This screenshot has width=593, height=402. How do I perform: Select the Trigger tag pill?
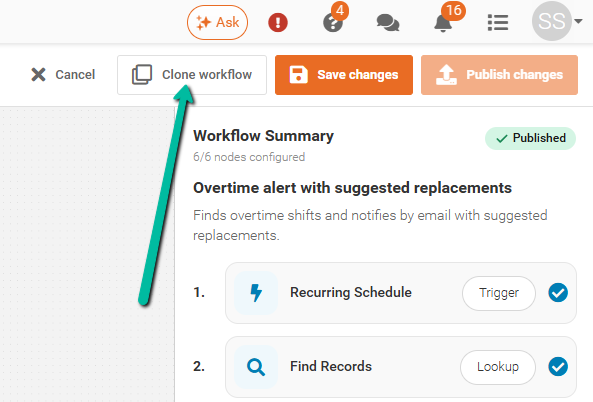coord(499,293)
